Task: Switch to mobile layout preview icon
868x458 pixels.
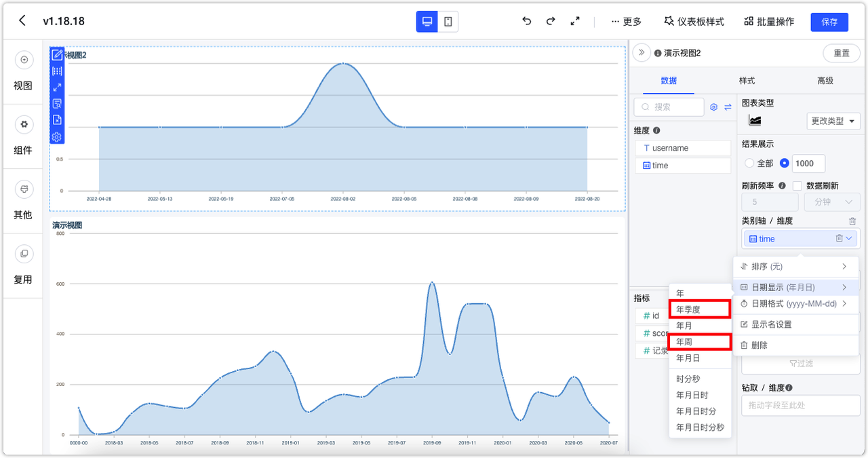Action: 448,22
